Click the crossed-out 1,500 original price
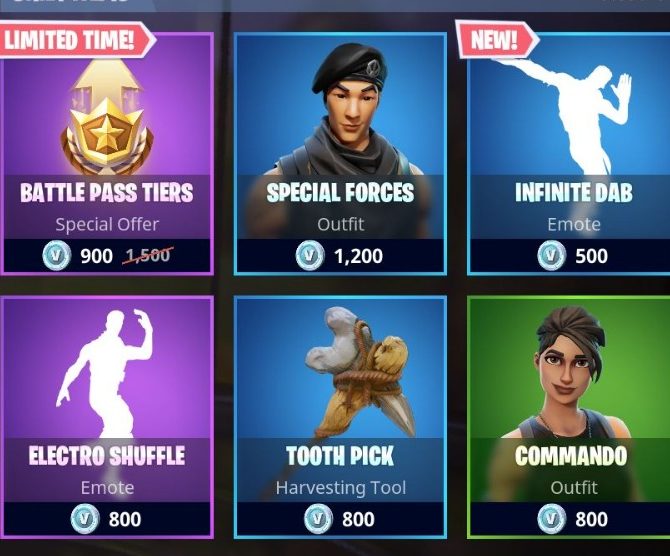This screenshot has width=670, height=556. tap(148, 256)
